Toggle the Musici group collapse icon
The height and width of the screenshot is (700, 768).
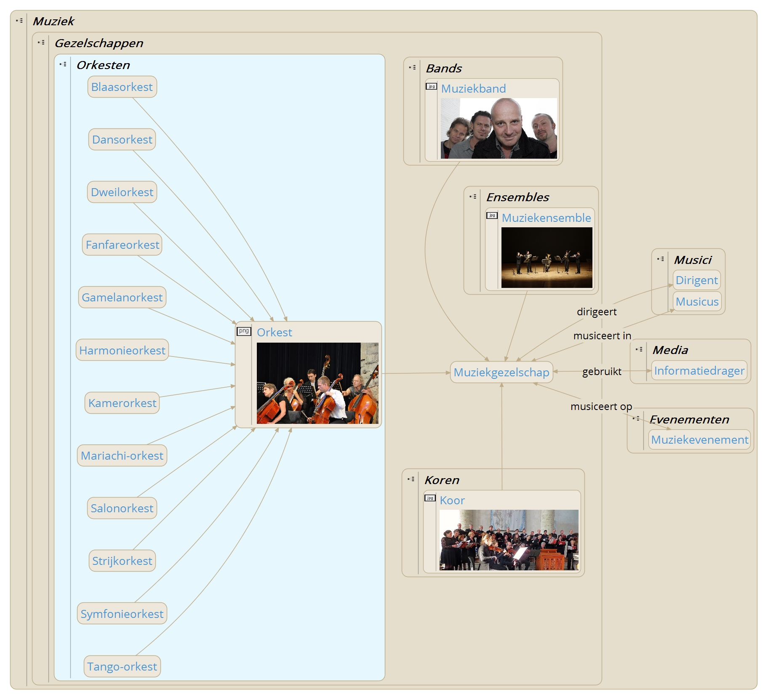coord(661,259)
